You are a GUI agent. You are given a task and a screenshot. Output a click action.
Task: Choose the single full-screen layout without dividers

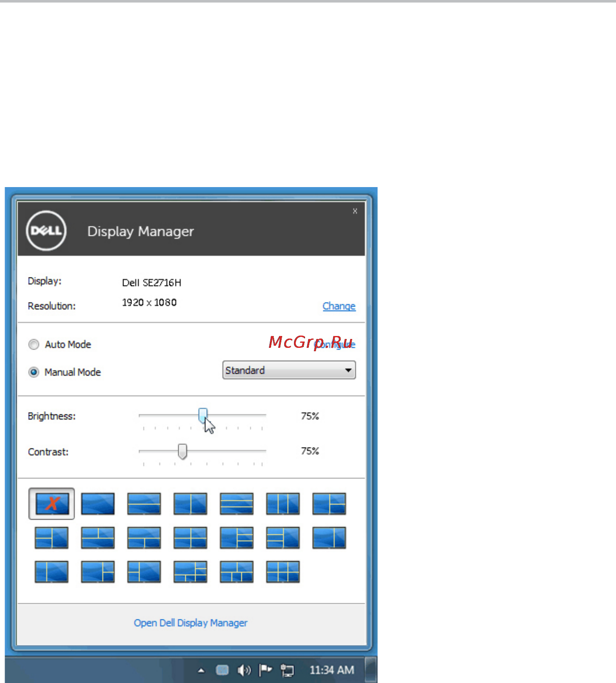click(98, 504)
